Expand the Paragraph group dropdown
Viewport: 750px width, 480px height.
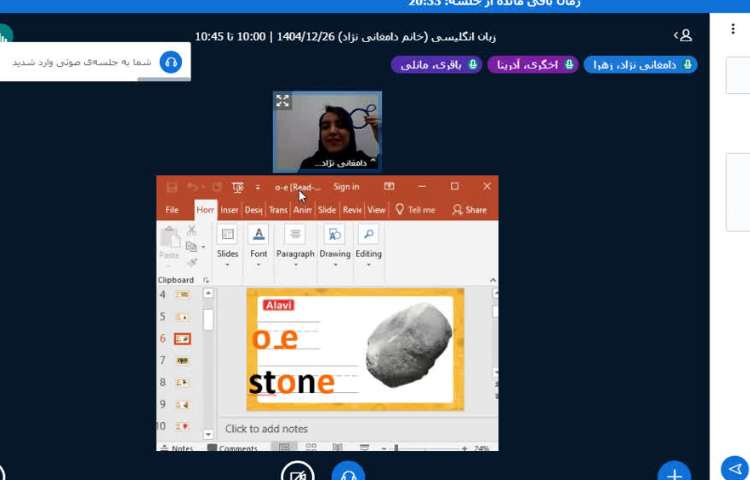pyautogui.click(x=295, y=265)
